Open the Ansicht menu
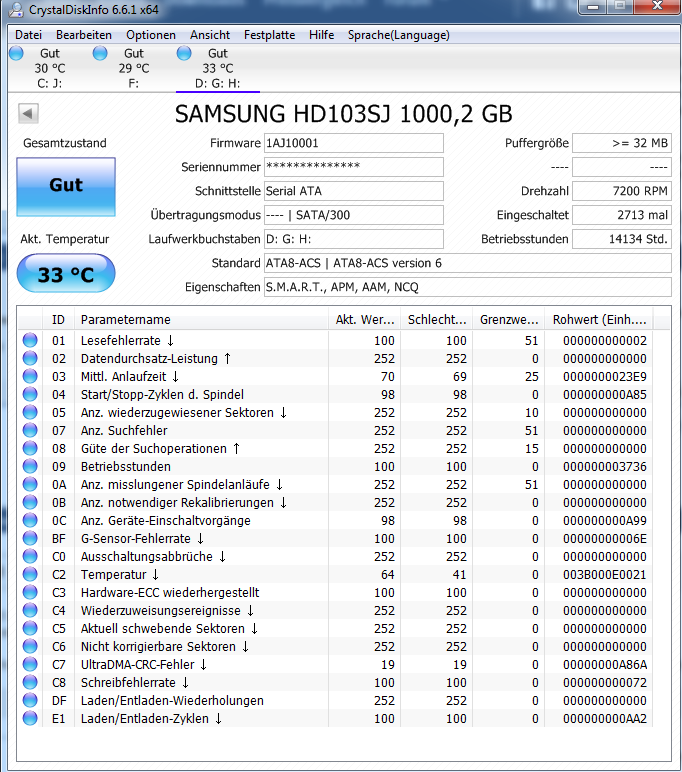 tap(210, 35)
